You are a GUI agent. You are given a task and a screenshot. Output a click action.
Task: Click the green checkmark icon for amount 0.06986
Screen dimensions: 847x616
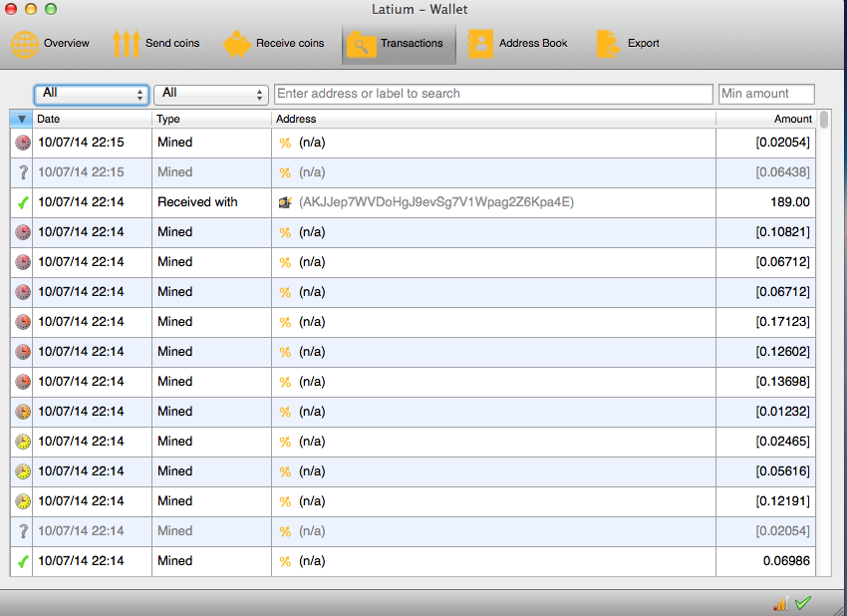(23, 561)
